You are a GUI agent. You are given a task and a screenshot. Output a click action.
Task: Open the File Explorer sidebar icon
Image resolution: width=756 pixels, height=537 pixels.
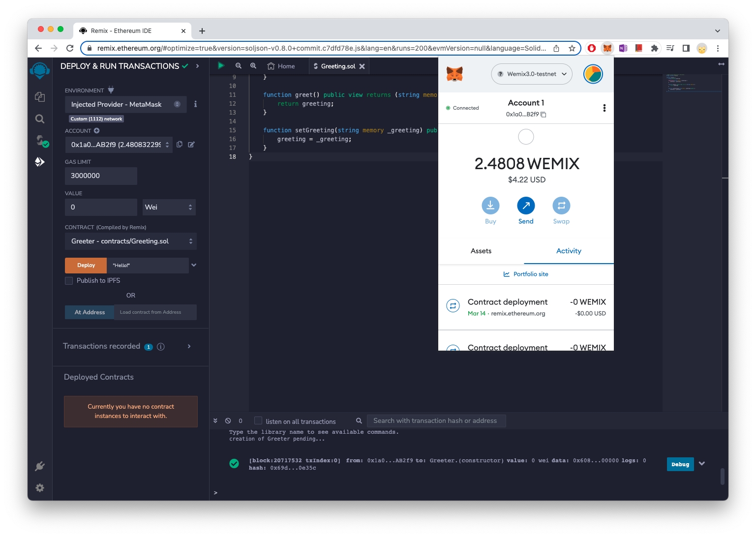pos(40,97)
